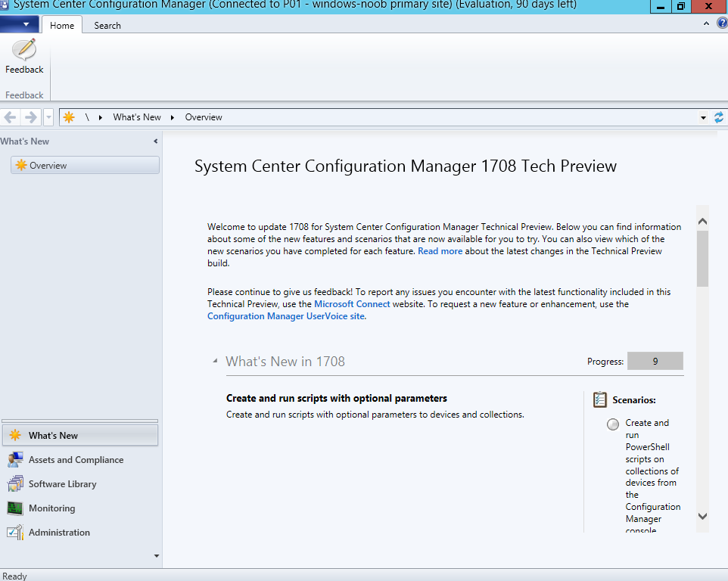Click scroll down arrow in content pane
728x581 pixels.
pyautogui.click(x=703, y=516)
